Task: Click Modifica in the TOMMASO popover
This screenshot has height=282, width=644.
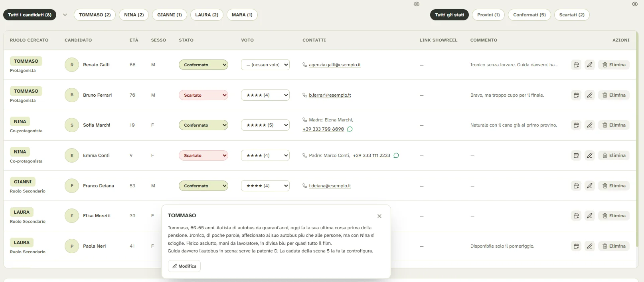Action: click(184, 266)
